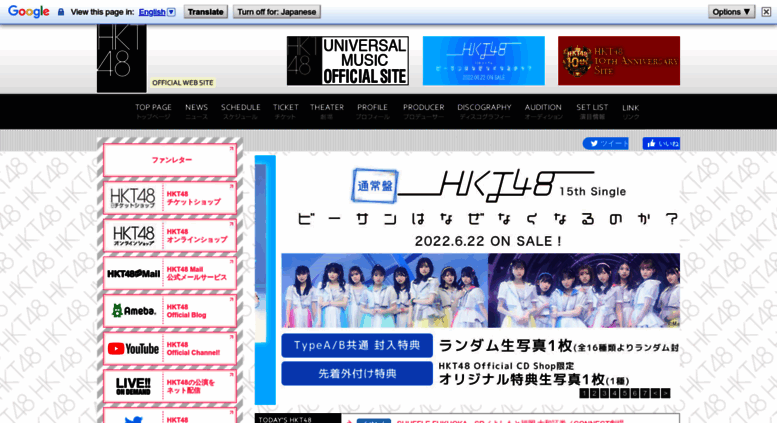Open the HKT48 オンラインショップ sidebar banner
Viewport: 777px width, 423px height.
[x=170, y=235]
